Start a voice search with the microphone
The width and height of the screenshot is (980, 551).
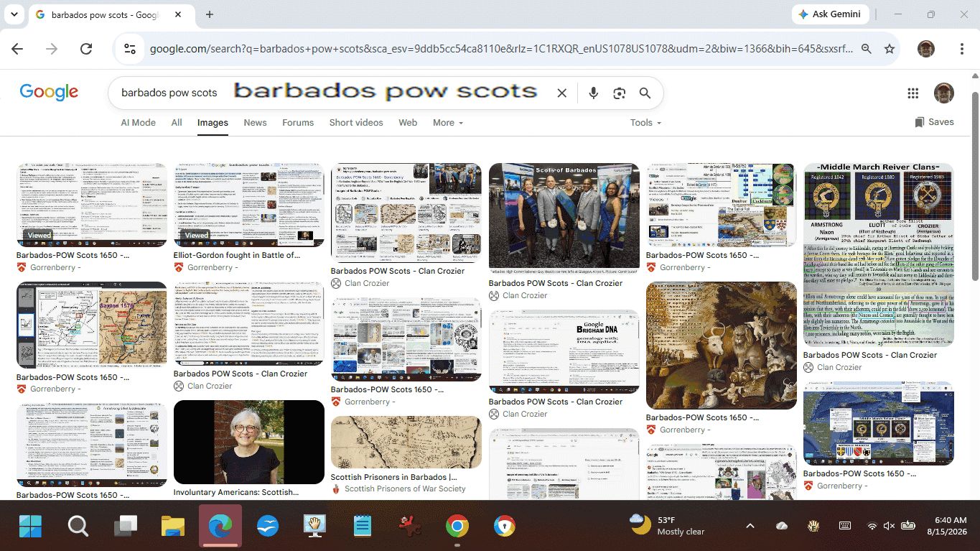(x=593, y=93)
